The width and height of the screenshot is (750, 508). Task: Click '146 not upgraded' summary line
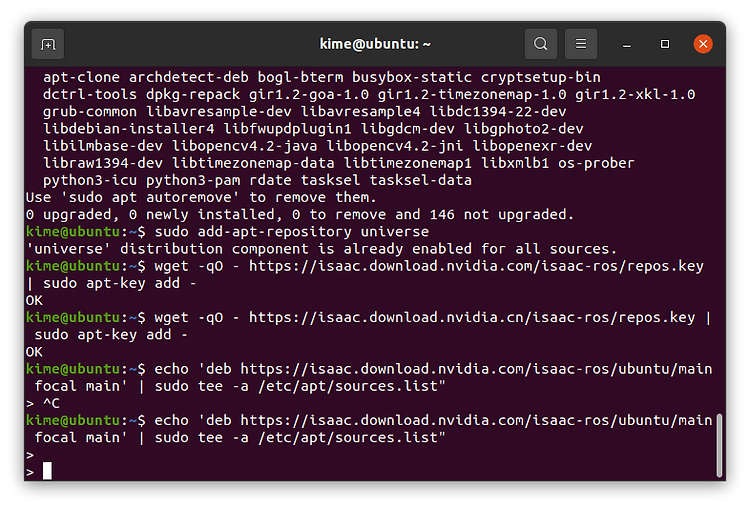[300, 214]
